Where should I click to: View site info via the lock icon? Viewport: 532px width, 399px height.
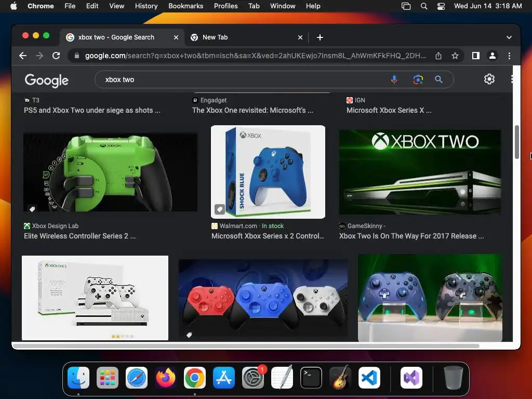click(x=77, y=56)
